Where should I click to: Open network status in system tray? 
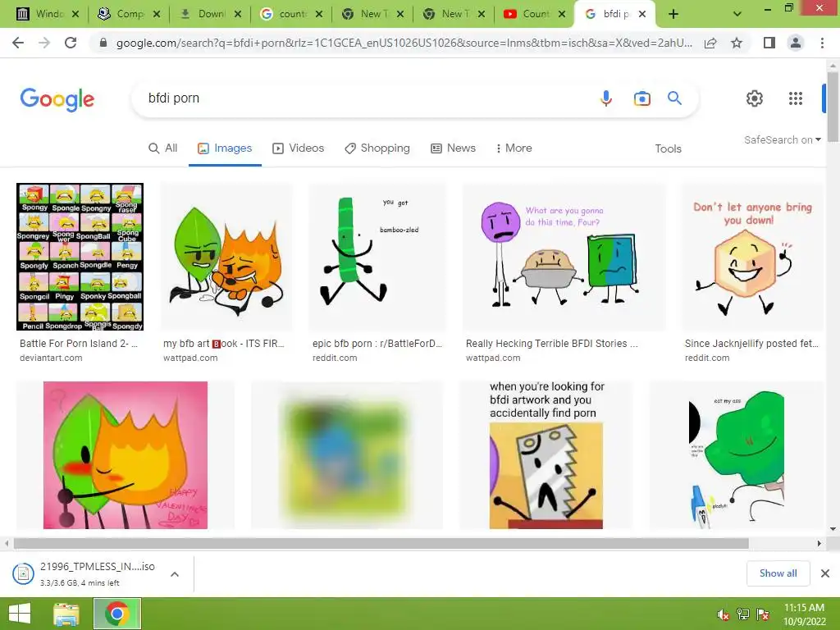(x=743, y=614)
